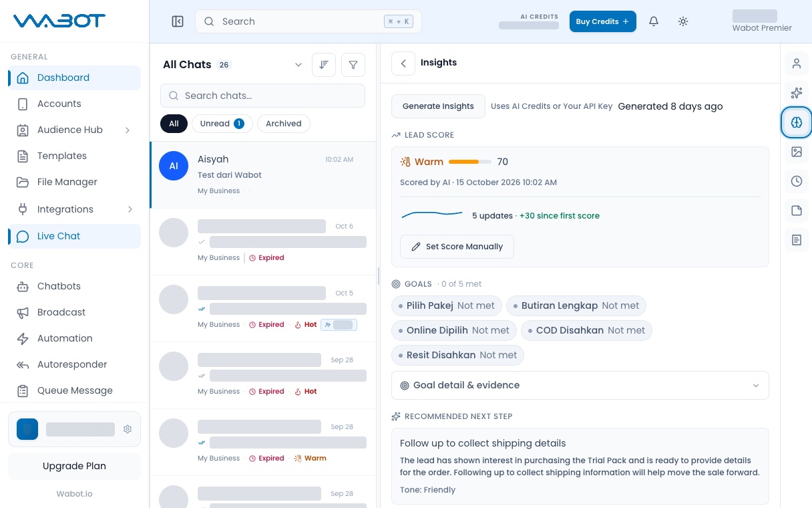Open Integrations menu item
The image size is (812, 508).
(75, 209)
